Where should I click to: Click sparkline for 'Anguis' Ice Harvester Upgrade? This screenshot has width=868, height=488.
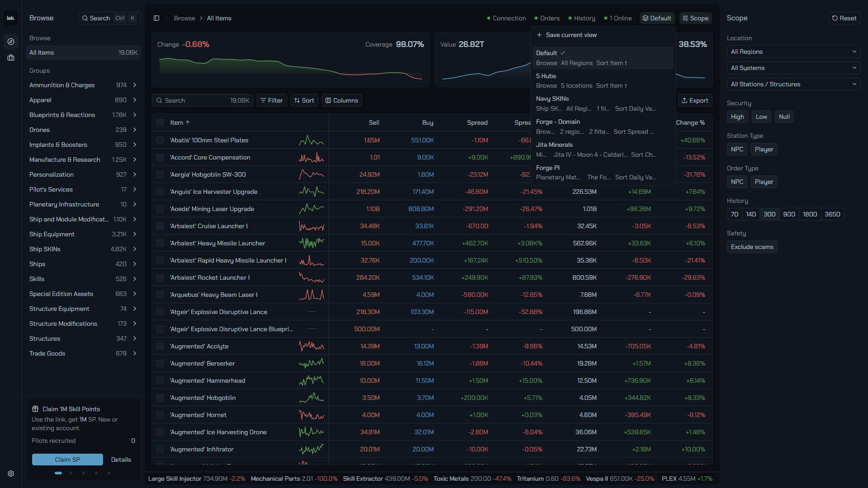311,192
